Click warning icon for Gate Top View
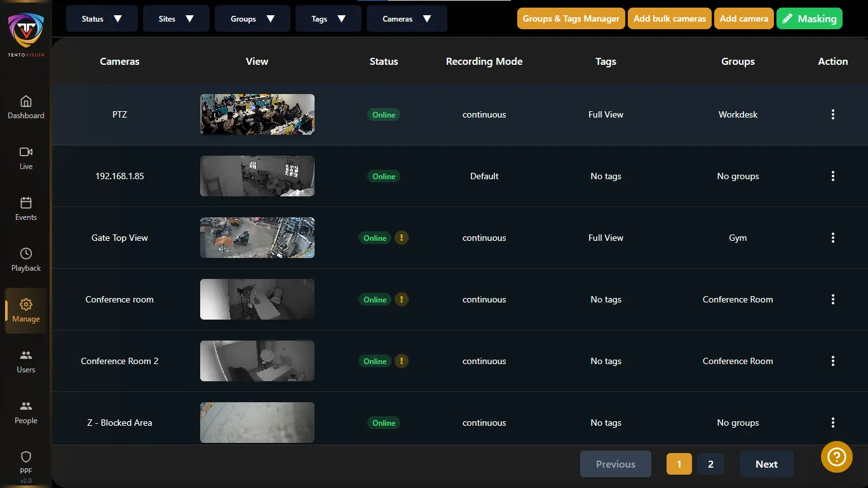 [401, 238]
